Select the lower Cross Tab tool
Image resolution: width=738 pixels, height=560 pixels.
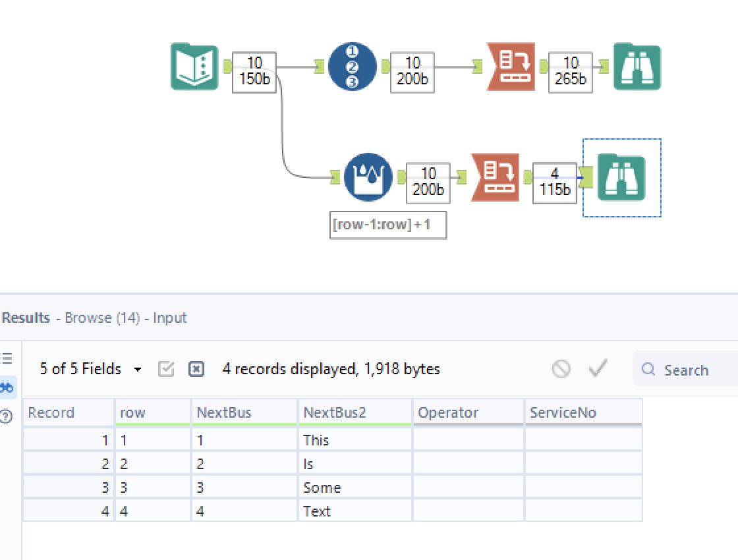pyautogui.click(x=495, y=177)
